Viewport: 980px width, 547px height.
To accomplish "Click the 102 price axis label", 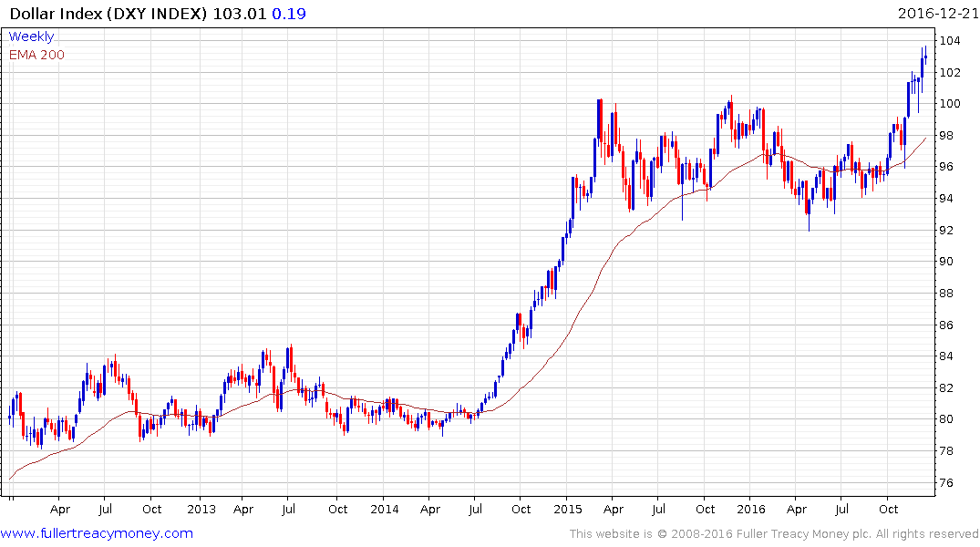I will 950,73.
